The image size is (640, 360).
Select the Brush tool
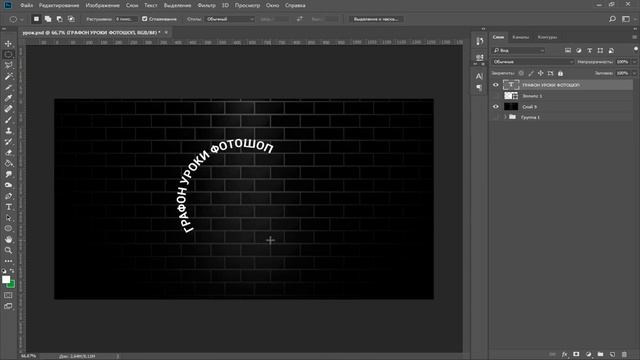tap(8, 120)
